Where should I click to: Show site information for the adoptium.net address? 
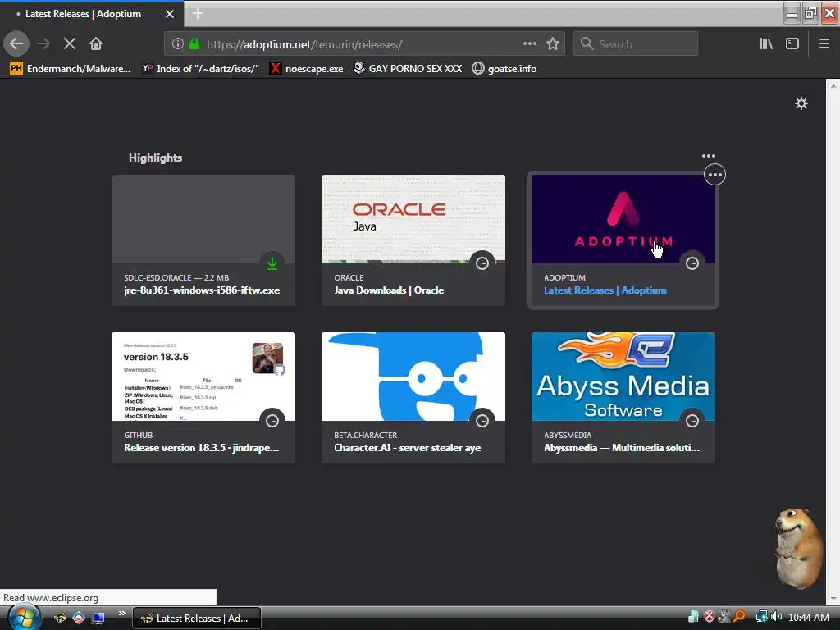(177, 44)
